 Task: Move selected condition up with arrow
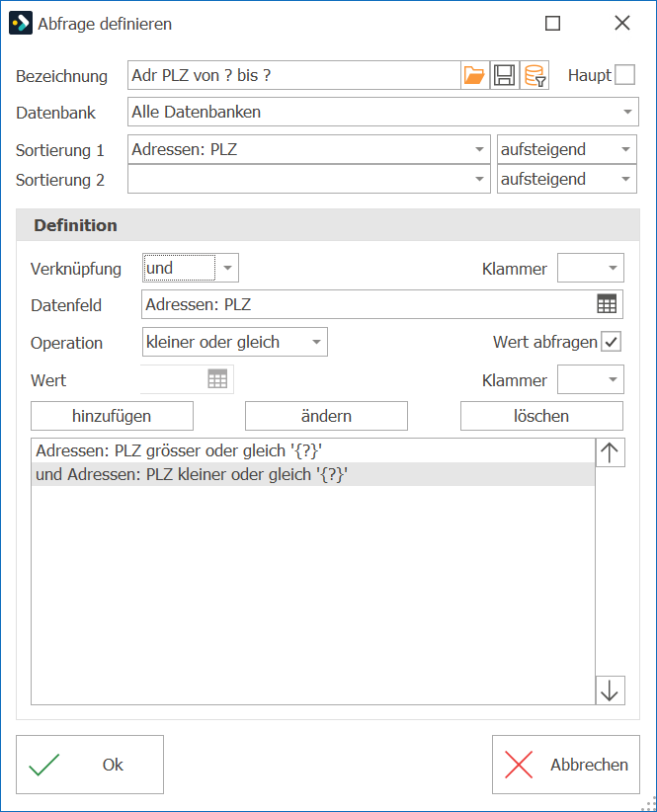pyautogui.click(x=610, y=452)
